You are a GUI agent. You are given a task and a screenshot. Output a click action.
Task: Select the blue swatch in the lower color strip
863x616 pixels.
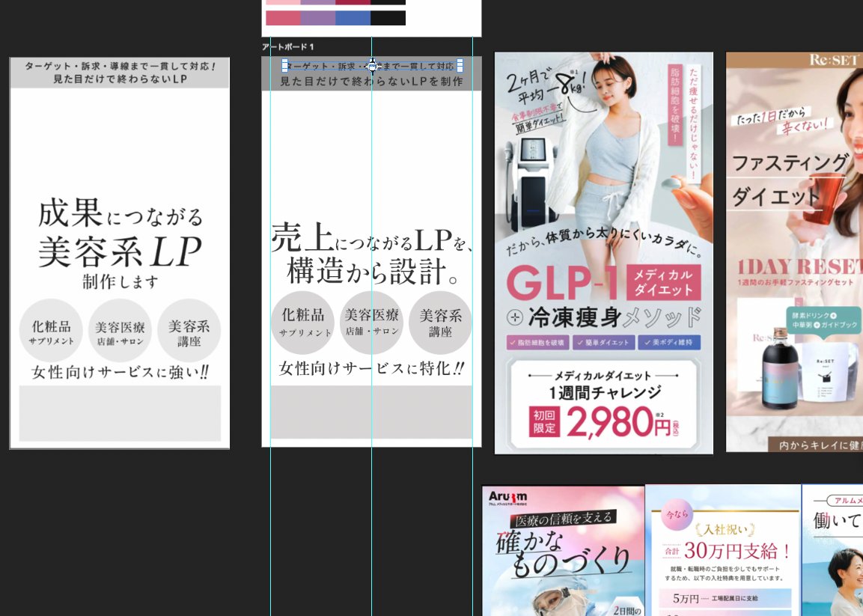pyautogui.click(x=353, y=18)
